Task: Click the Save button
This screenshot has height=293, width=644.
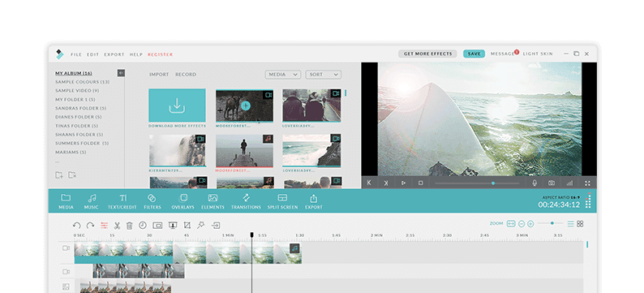Action: pyautogui.click(x=474, y=54)
